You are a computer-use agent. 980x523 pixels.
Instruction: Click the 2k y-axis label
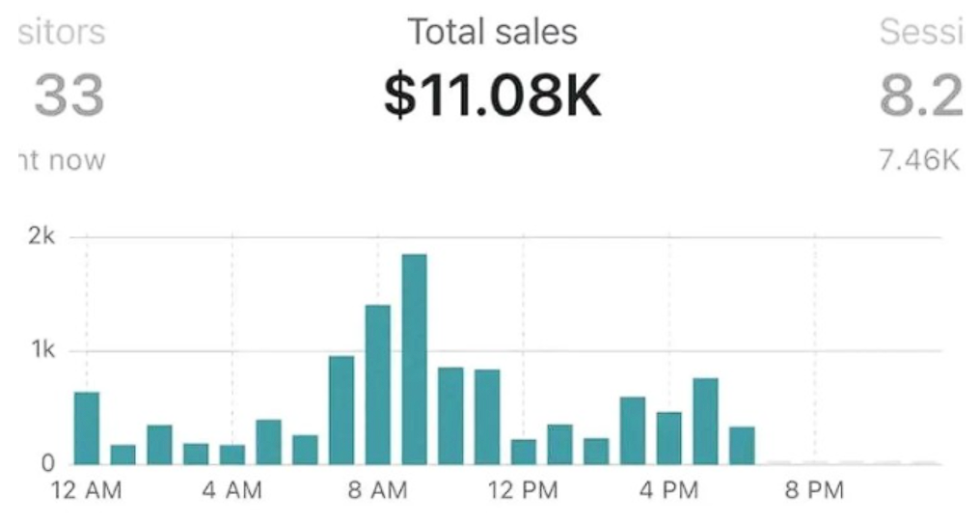42,236
